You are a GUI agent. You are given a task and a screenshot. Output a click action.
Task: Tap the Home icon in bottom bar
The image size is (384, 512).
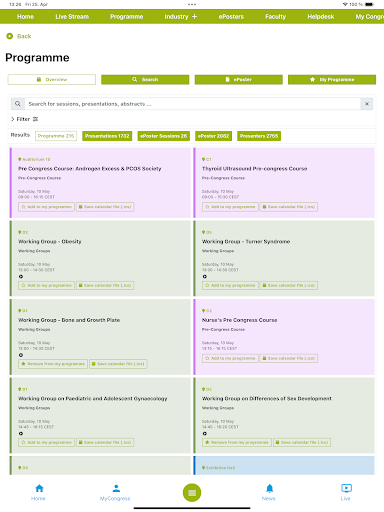pos(39,488)
